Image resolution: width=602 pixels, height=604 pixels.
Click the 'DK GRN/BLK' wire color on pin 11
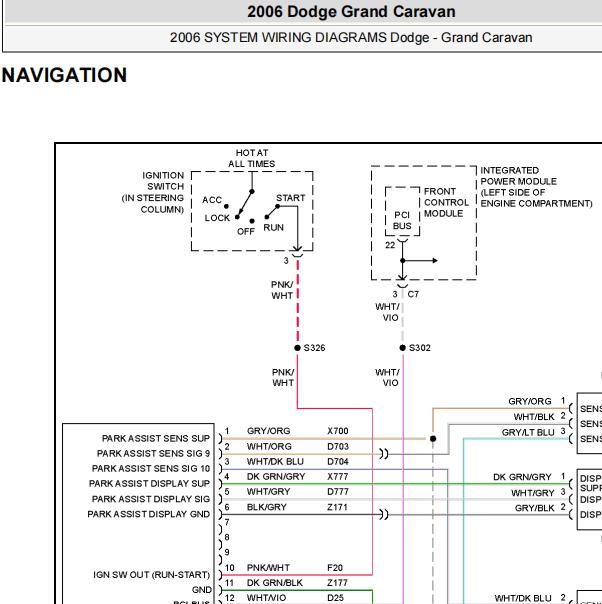click(x=275, y=583)
